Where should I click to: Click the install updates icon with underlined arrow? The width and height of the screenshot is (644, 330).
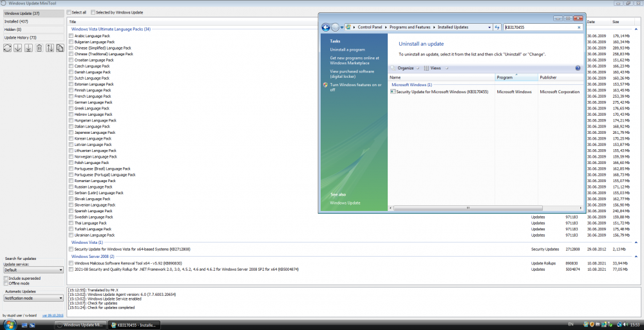(28, 48)
